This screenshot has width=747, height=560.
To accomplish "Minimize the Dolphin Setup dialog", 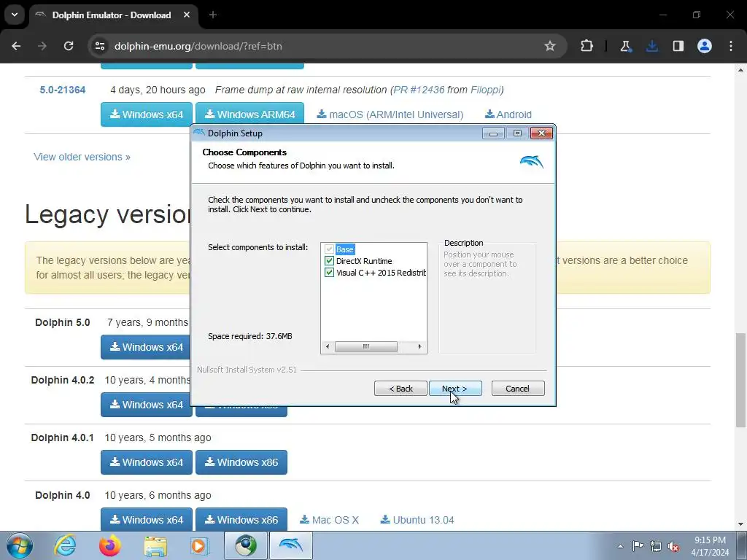I will point(493,133).
